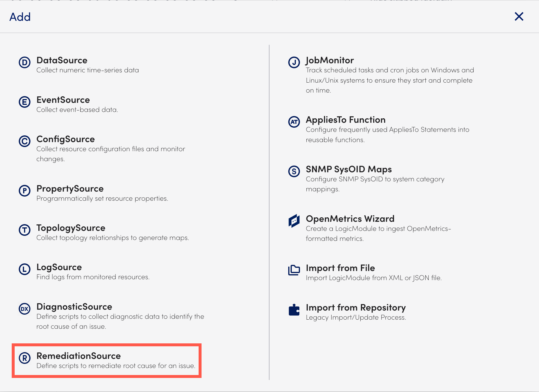Click the TopologySource T circle icon

[25, 230]
